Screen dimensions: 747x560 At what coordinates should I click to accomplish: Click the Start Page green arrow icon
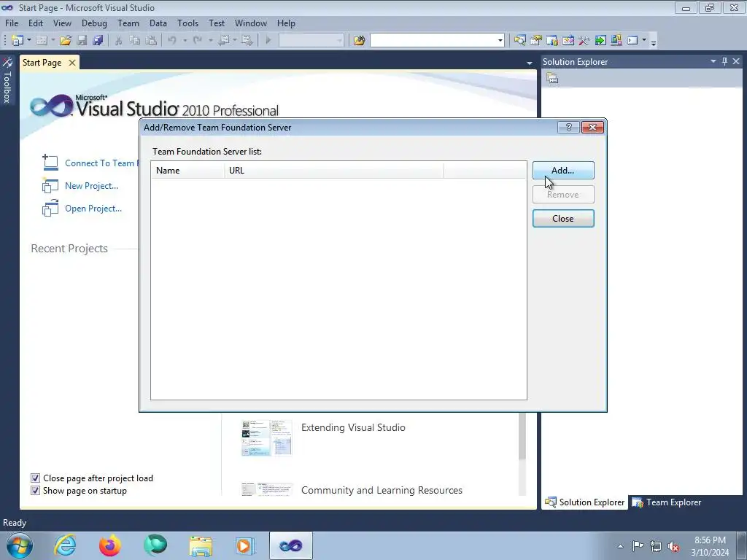(x=600, y=41)
